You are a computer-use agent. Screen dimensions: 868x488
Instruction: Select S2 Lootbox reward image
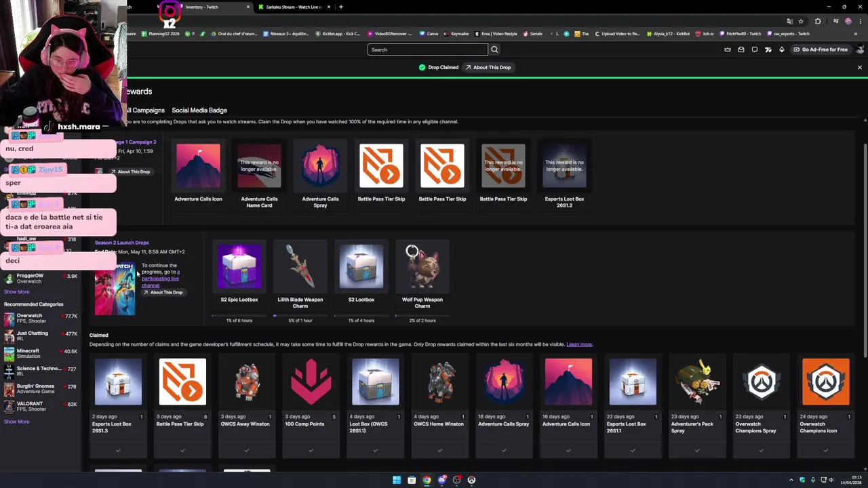(361, 266)
